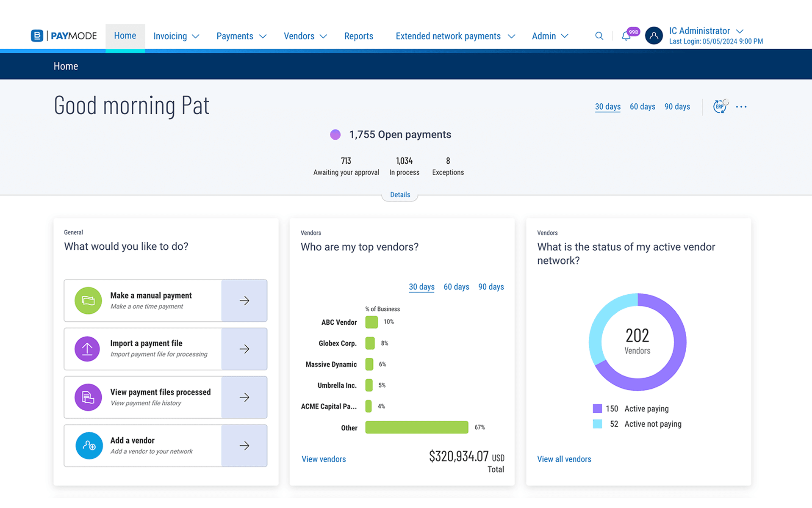Toggle 60 days in the top vendors card
The height and width of the screenshot is (508, 812).
(456, 287)
